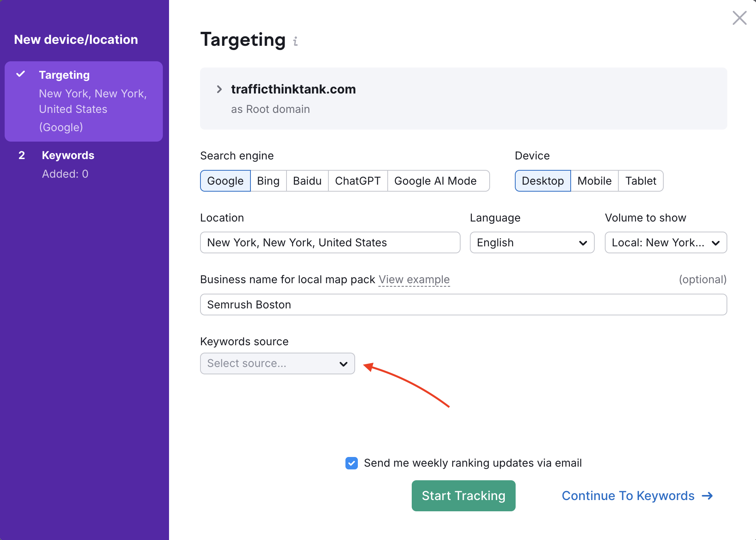
Task: Switch device to Mobile
Action: 594,181
